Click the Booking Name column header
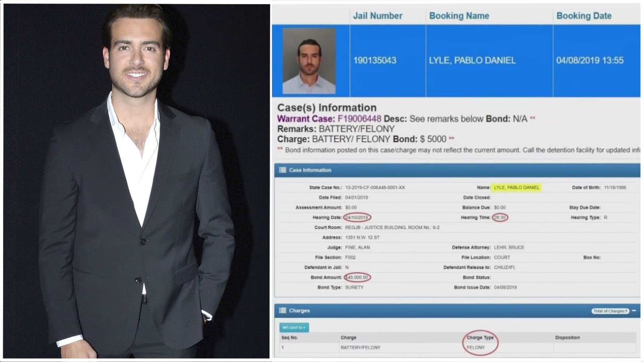The height and width of the screenshot is (362, 644). pos(459,16)
